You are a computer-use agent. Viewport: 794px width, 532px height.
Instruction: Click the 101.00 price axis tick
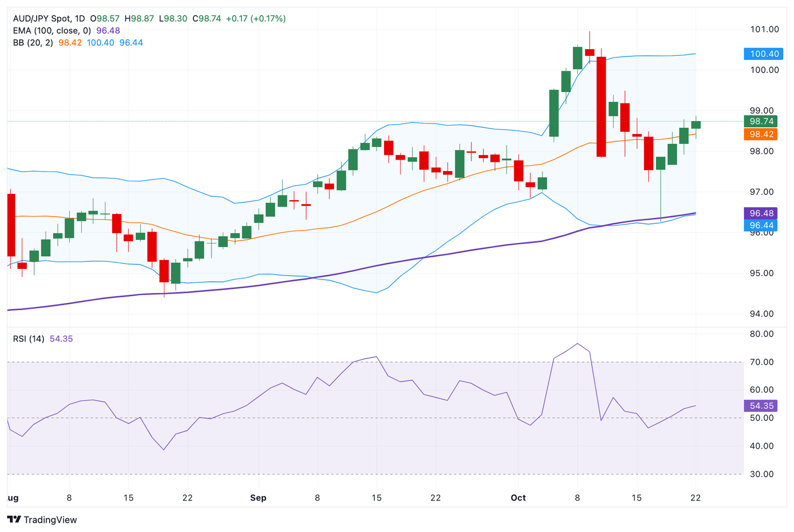[764, 29]
